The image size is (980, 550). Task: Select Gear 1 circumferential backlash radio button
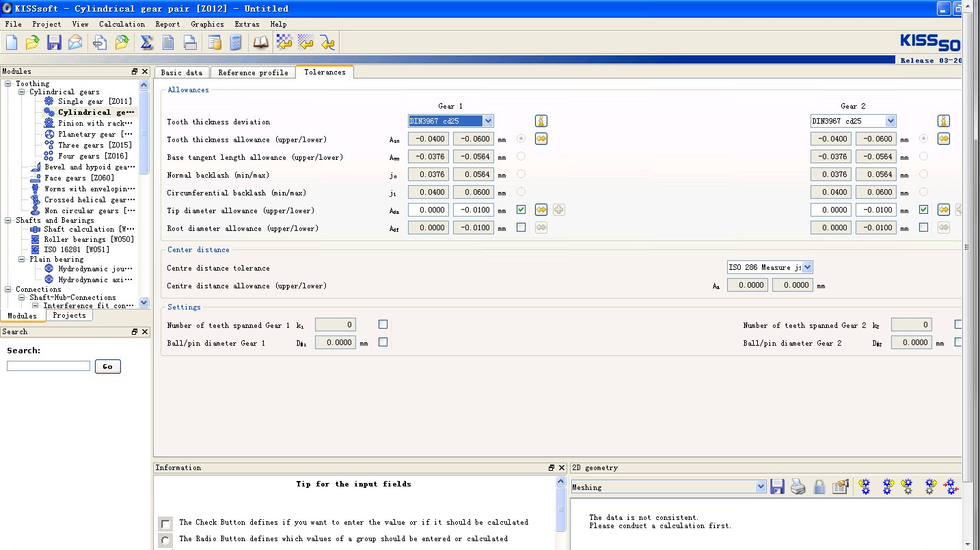(x=521, y=192)
